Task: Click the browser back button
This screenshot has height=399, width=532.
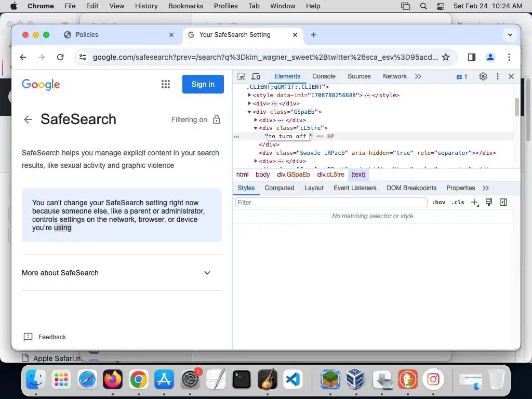Action: coord(23,57)
